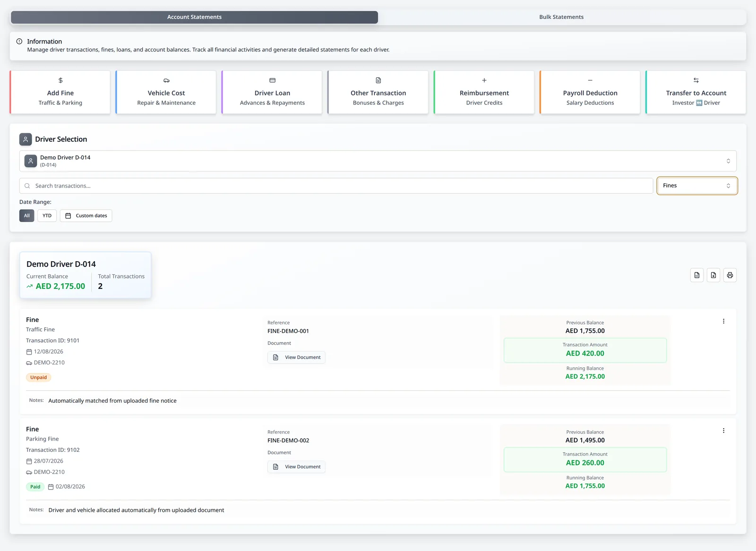The image size is (756, 551).
Task: Click the Traffic Fine label
Action: pyautogui.click(x=40, y=330)
